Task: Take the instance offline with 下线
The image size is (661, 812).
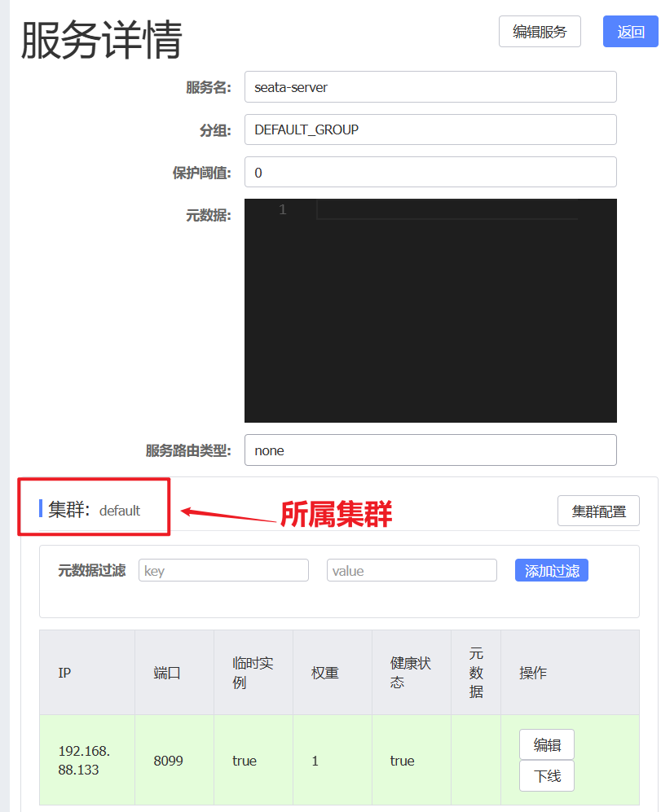Action: (x=547, y=776)
